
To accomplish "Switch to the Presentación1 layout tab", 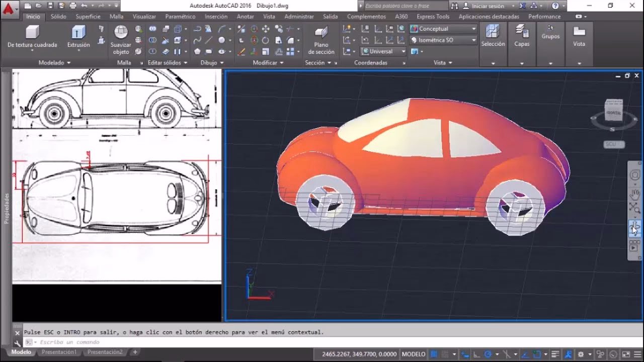I will point(58,352).
